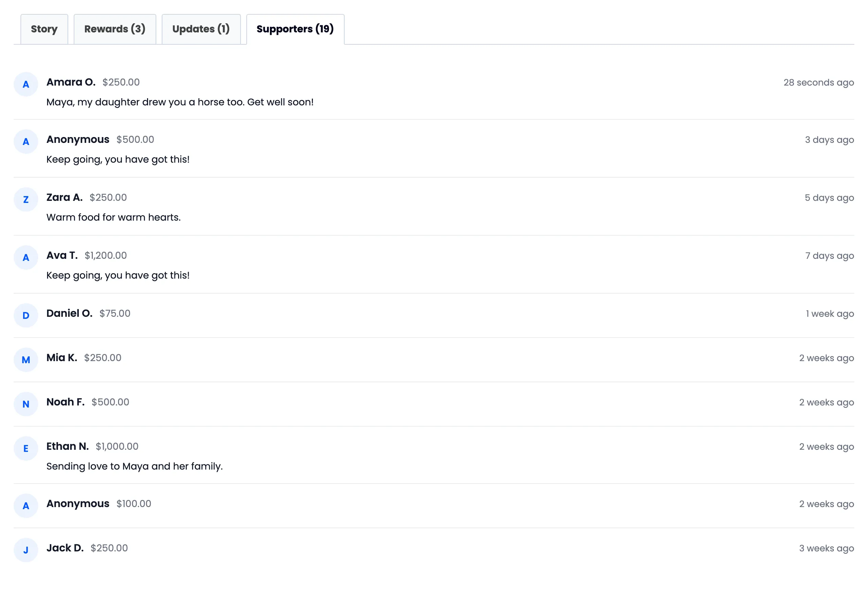The height and width of the screenshot is (607, 868).
Task: Click the J avatar for Jack D.
Action: click(26, 550)
